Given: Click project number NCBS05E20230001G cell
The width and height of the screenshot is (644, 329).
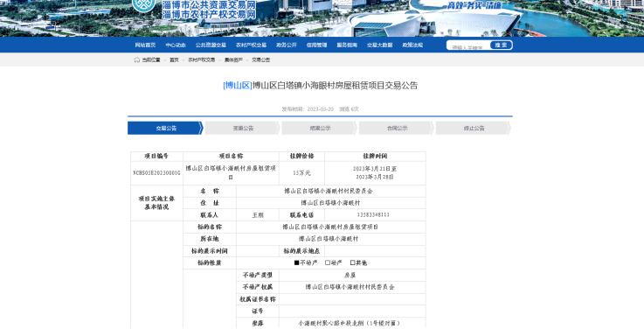Looking at the screenshot, I should point(157,173).
